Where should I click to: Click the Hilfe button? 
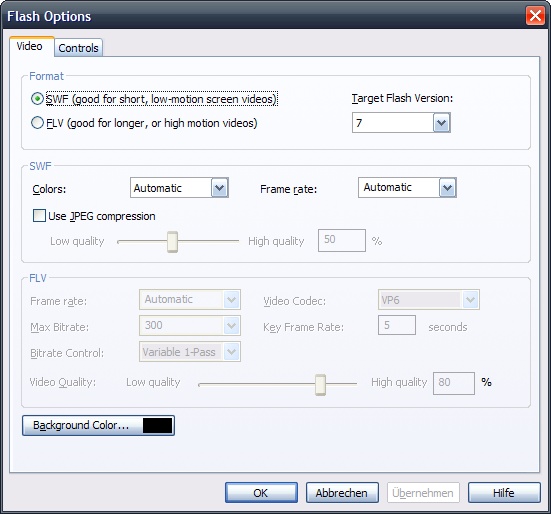504,493
